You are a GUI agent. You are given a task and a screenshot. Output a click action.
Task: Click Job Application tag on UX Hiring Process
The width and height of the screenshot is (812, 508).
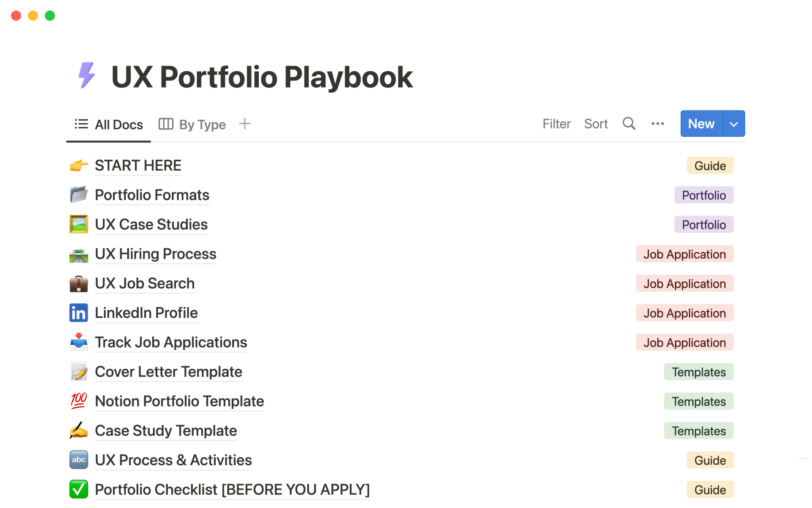(x=684, y=254)
